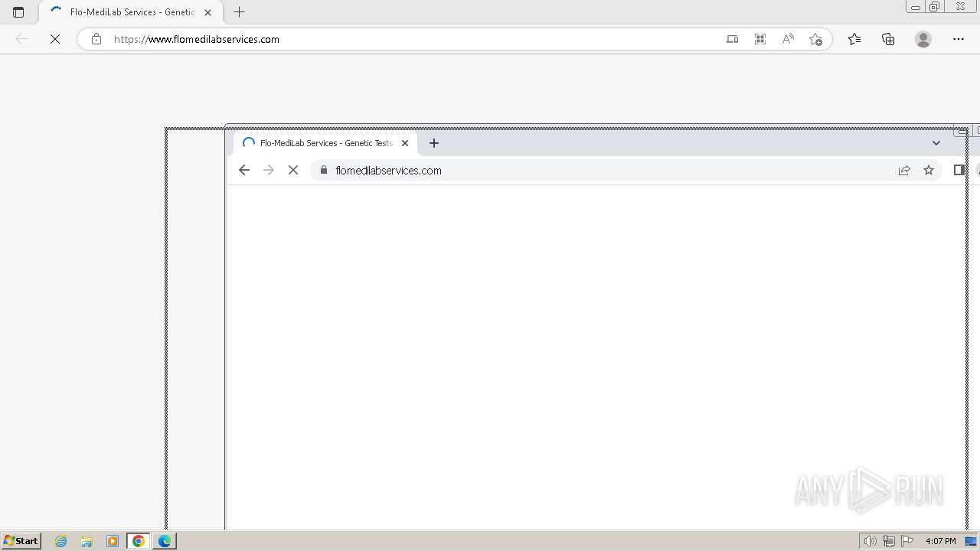This screenshot has height=551, width=980.
Task: Switch to Chrome via taskbar
Action: point(139,541)
